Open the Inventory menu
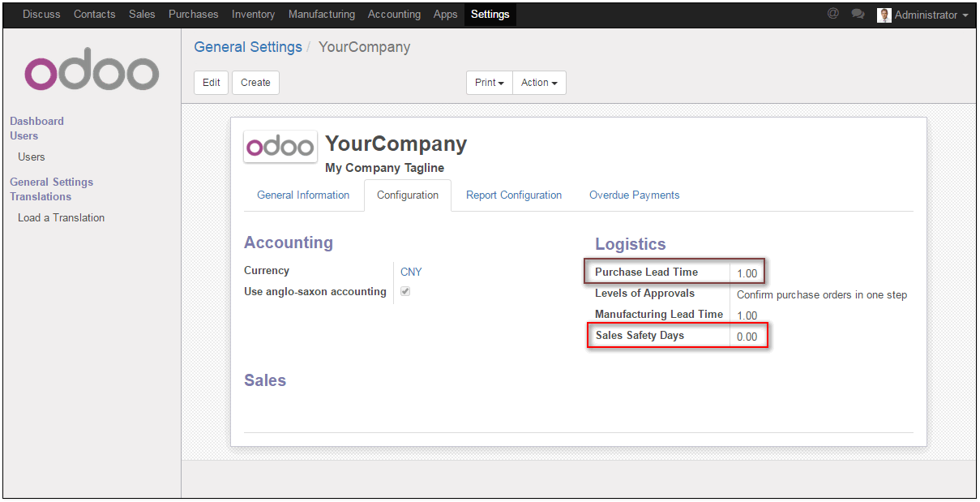The height and width of the screenshot is (502, 980). (253, 15)
